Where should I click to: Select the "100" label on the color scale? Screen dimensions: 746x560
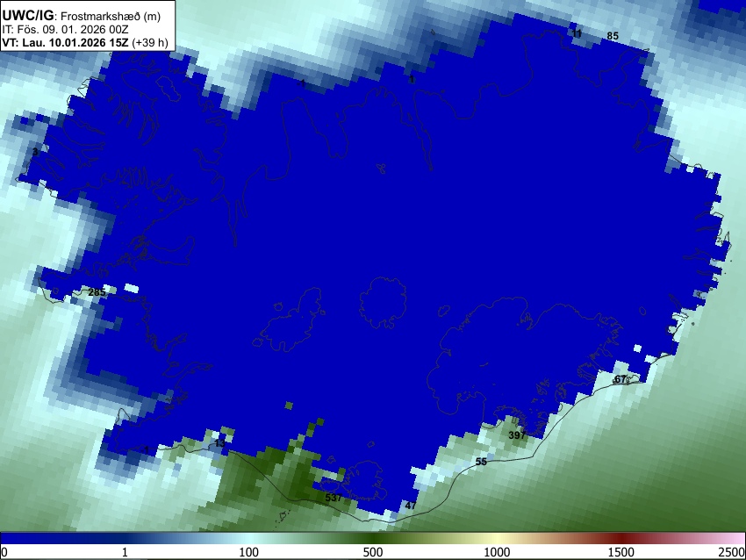(248, 552)
